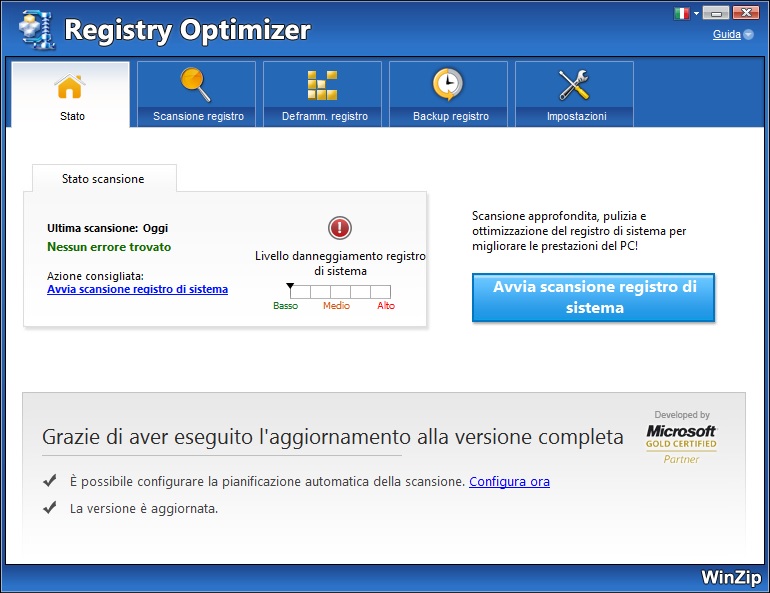Screen dimensions: 770x593
Task: Open the language dropdown arrow
Action: click(696, 14)
